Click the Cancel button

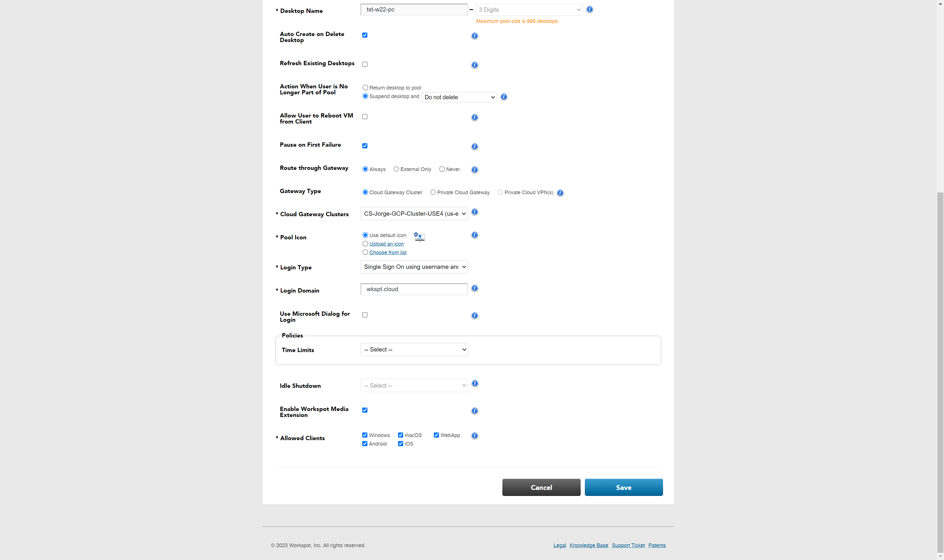pos(541,487)
